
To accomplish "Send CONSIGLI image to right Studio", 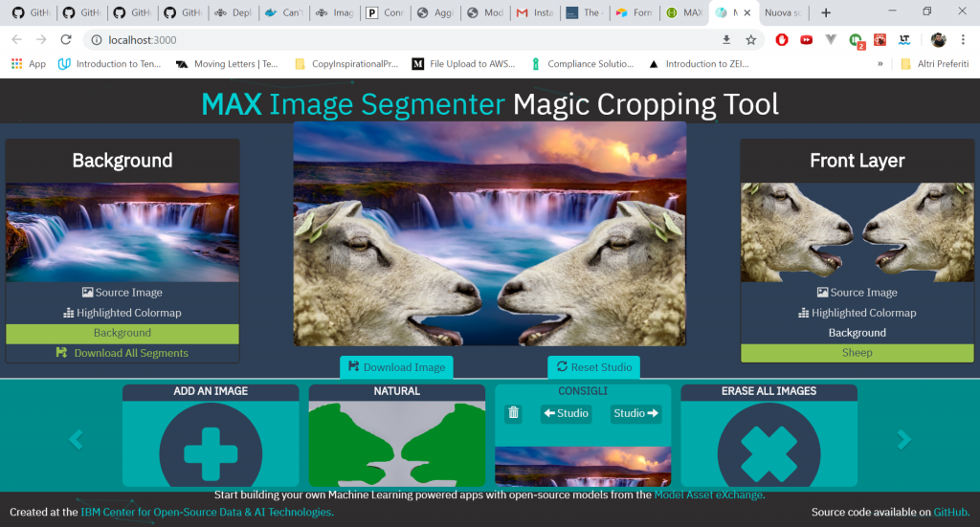I will click(x=635, y=413).
